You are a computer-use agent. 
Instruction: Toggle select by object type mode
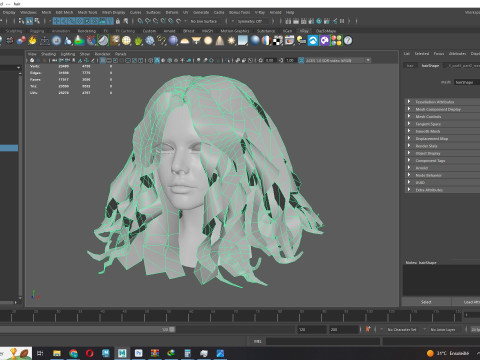click(x=29, y=21)
